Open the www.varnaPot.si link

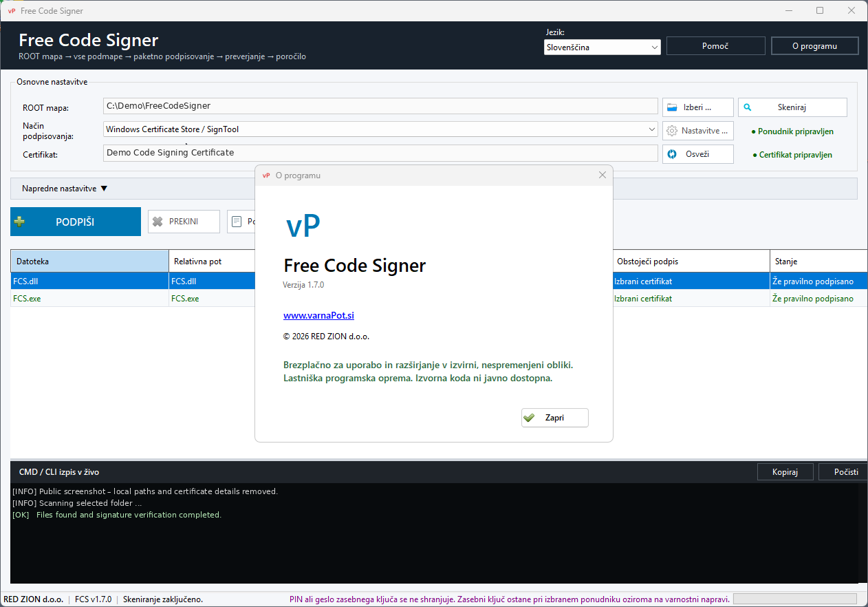318,315
